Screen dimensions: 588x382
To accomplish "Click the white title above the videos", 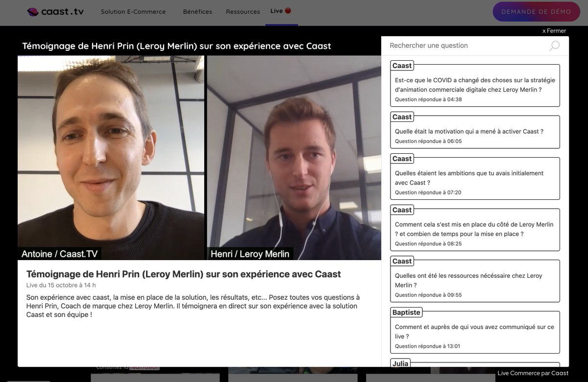I will point(176,46).
